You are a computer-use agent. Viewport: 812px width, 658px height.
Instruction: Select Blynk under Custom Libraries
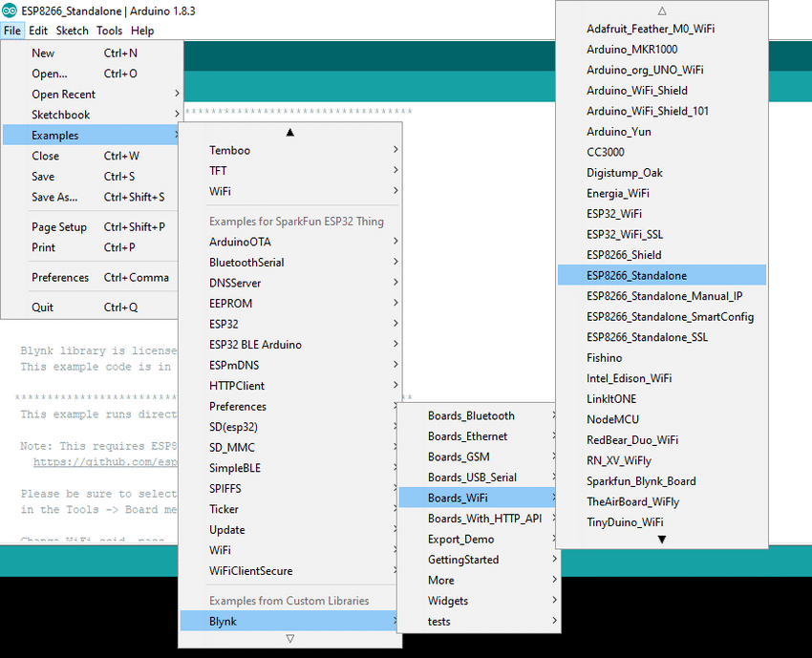pos(288,622)
